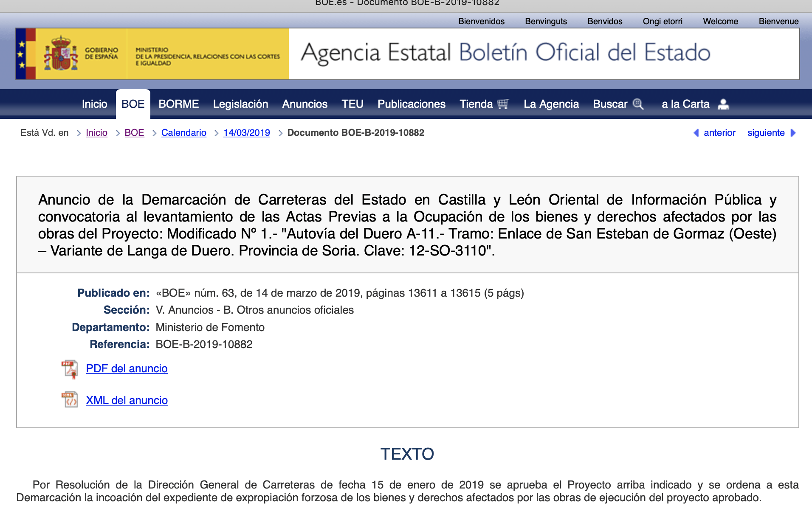Open the Legislación menu item

(x=240, y=104)
